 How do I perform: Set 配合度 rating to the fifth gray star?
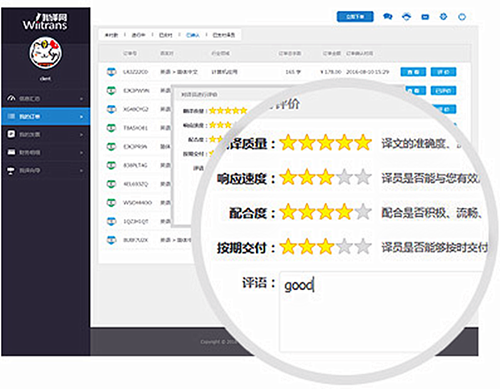point(363,212)
